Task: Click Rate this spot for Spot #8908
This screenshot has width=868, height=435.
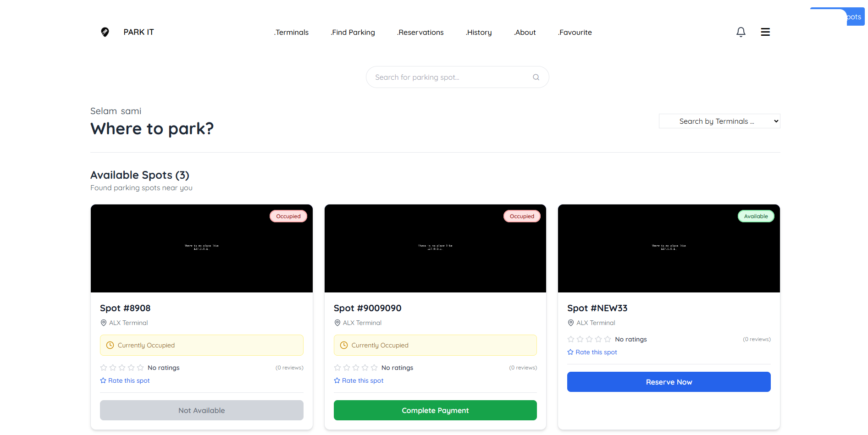Action: click(125, 380)
